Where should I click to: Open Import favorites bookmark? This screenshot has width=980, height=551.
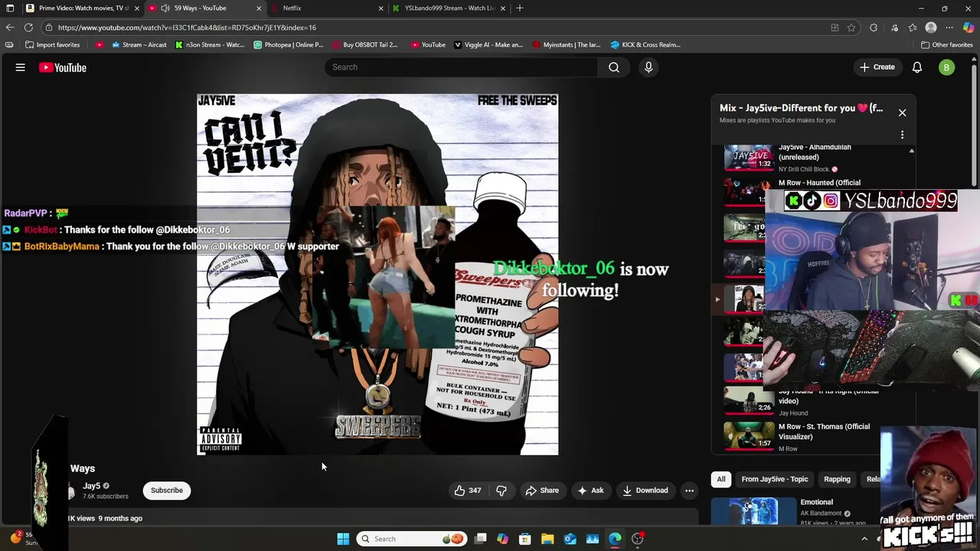tap(53, 45)
